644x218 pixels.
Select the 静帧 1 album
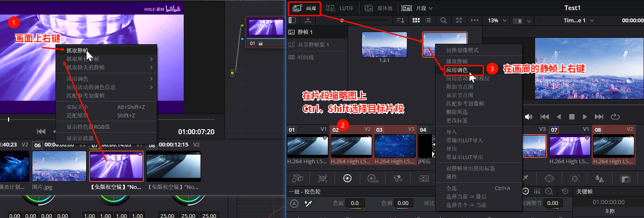click(317, 32)
